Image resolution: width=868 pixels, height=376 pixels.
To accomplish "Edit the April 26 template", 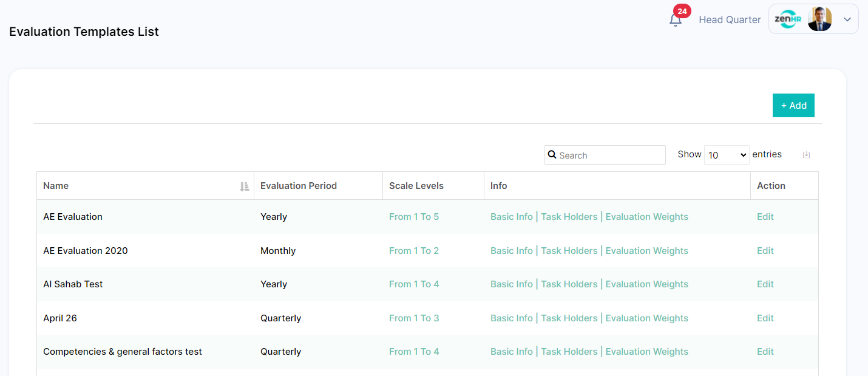I will [765, 318].
